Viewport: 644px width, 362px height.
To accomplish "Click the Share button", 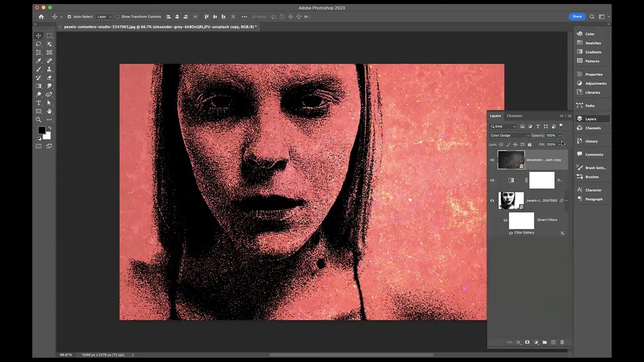I will click(x=577, y=17).
